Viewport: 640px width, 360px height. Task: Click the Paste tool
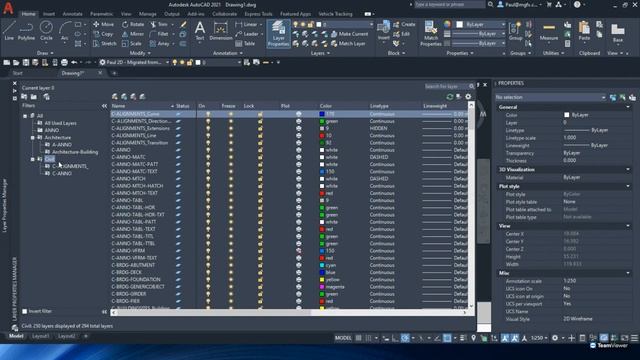click(x=584, y=31)
